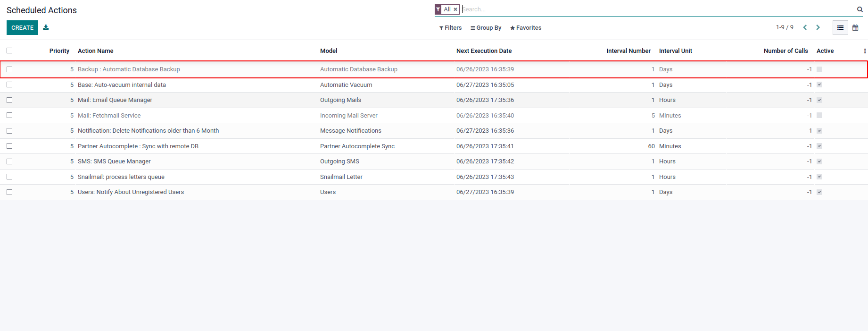
Task: Switch to list view
Action: click(840, 28)
